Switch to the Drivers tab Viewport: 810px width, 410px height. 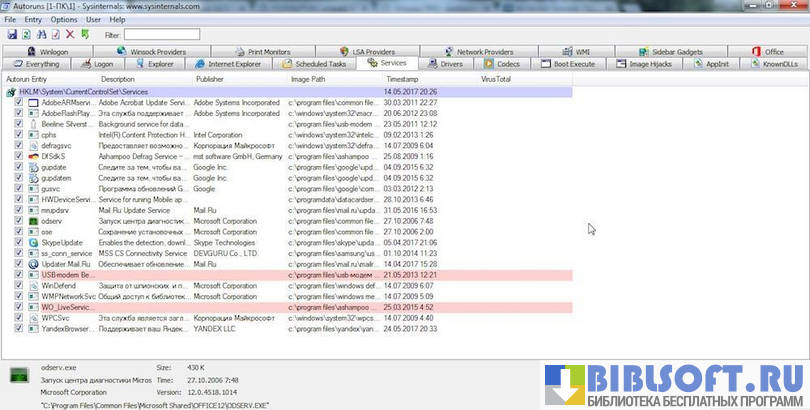pyautogui.click(x=446, y=63)
